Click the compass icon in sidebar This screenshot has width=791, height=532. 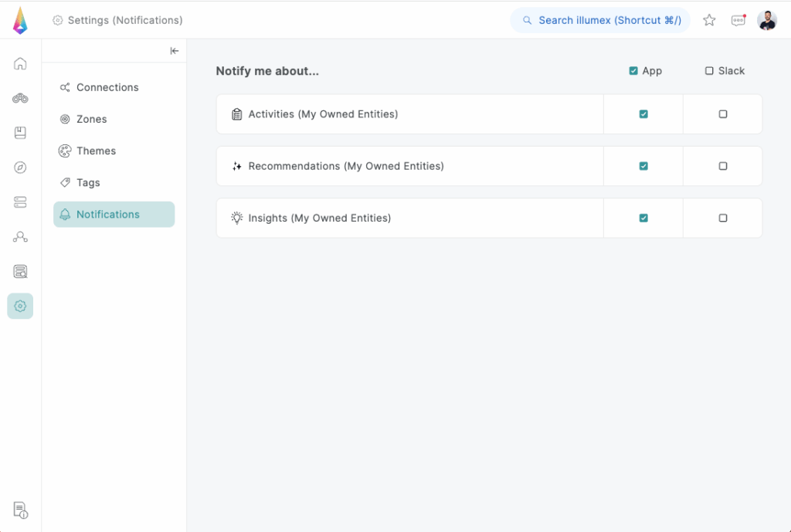(x=20, y=168)
